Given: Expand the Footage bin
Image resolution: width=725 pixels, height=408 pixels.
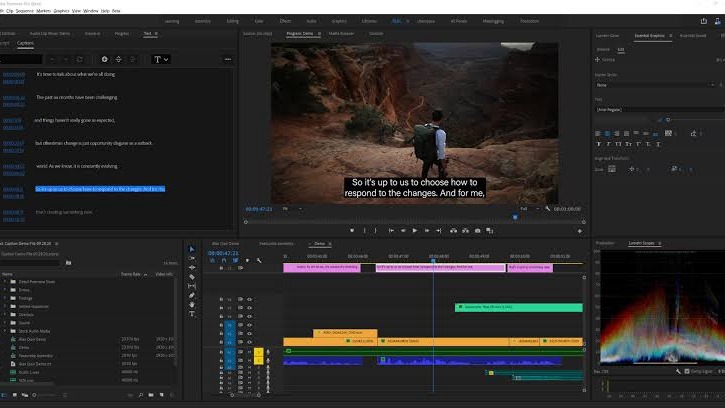Looking at the screenshot, I should (5, 298).
